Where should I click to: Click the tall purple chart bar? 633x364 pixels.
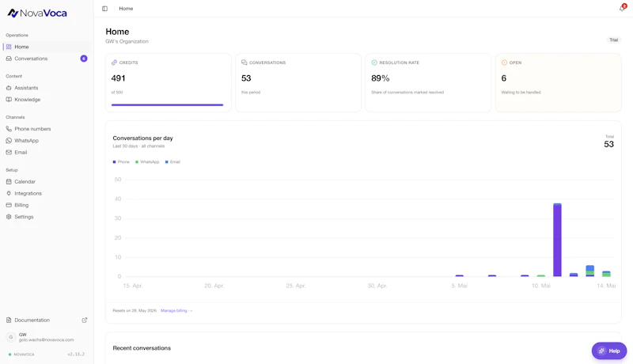click(557, 240)
